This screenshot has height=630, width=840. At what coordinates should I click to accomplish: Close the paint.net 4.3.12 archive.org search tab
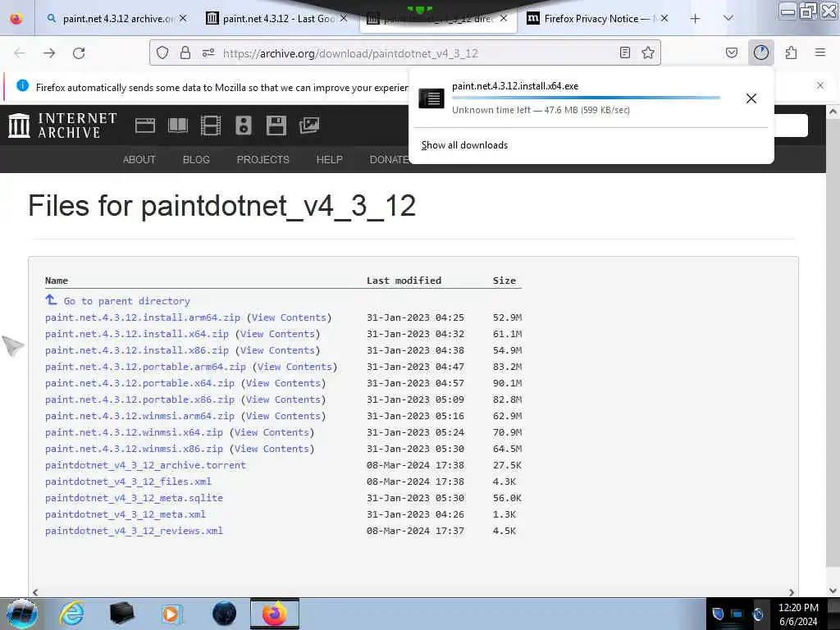click(x=183, y=18)
